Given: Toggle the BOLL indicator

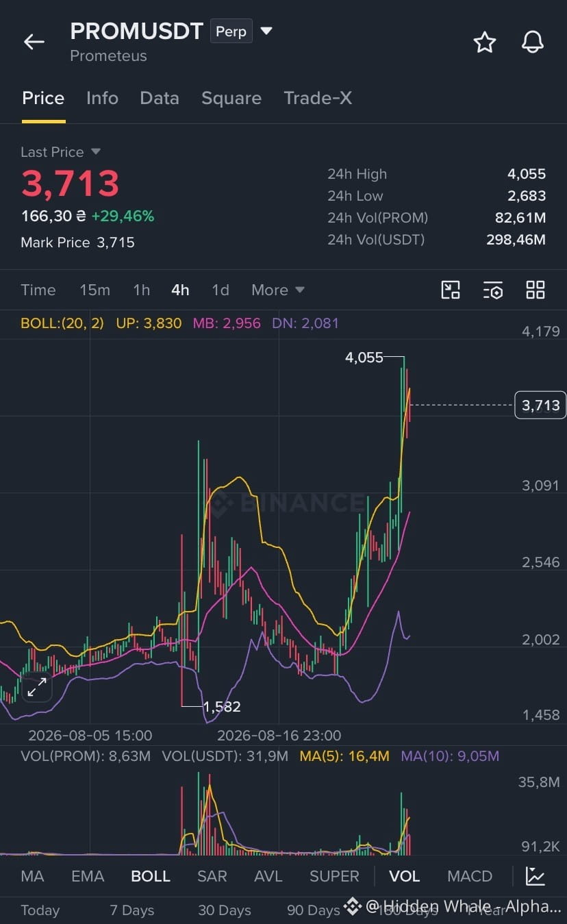Looking at the screenshot, I should pyautogui.click(x=151, y=876).
